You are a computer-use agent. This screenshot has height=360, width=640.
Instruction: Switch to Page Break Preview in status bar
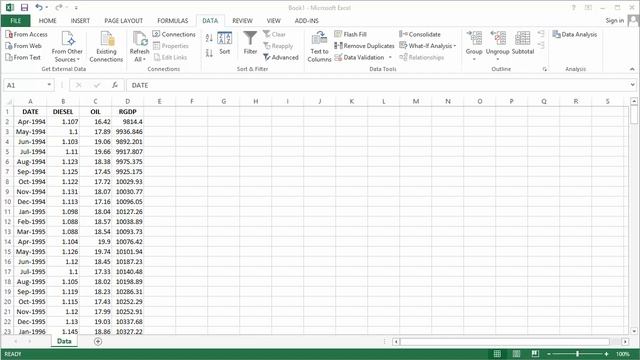click(535, 354)
